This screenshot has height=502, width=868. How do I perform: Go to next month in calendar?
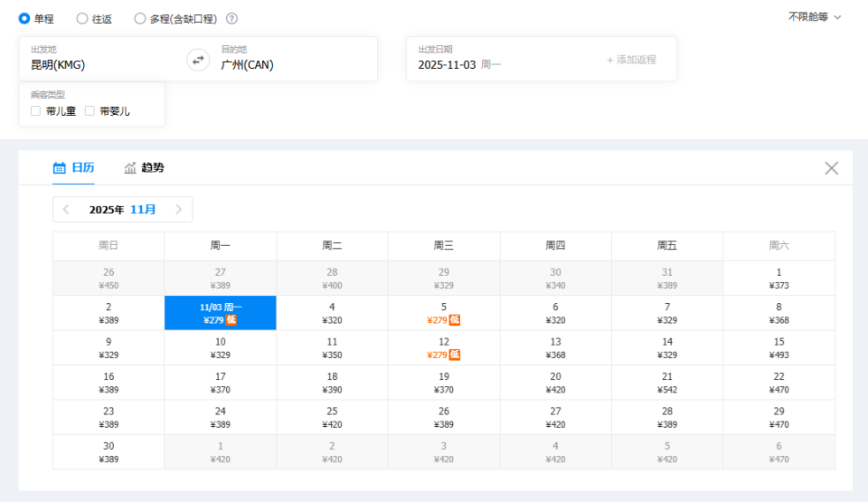(x=179, y=210)
